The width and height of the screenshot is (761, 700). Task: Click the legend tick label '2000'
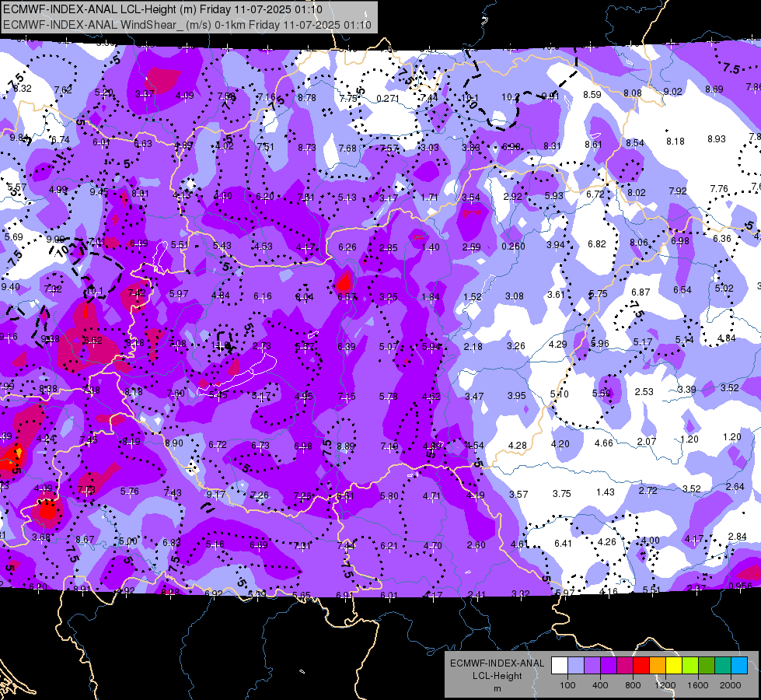[731, 685]
